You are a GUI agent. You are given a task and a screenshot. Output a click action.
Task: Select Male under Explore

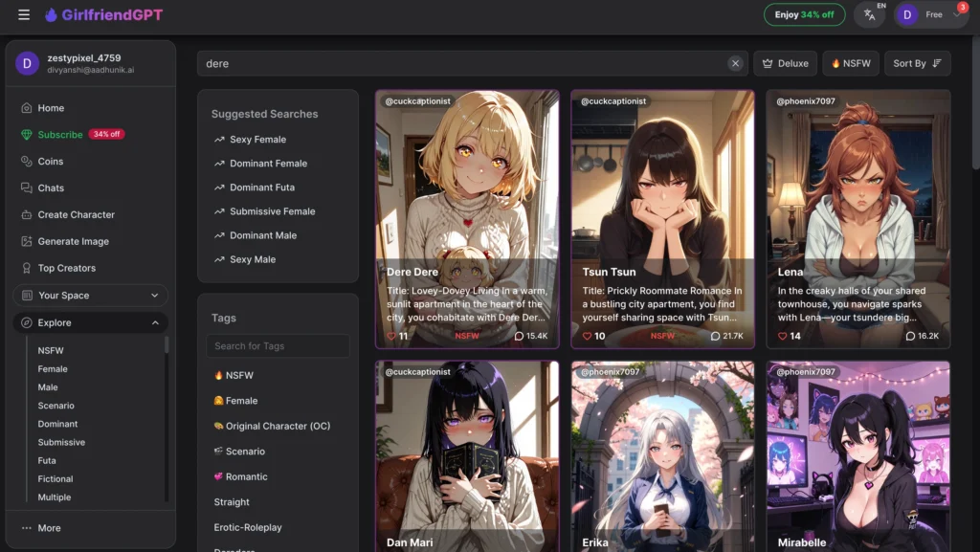[48, 387]
